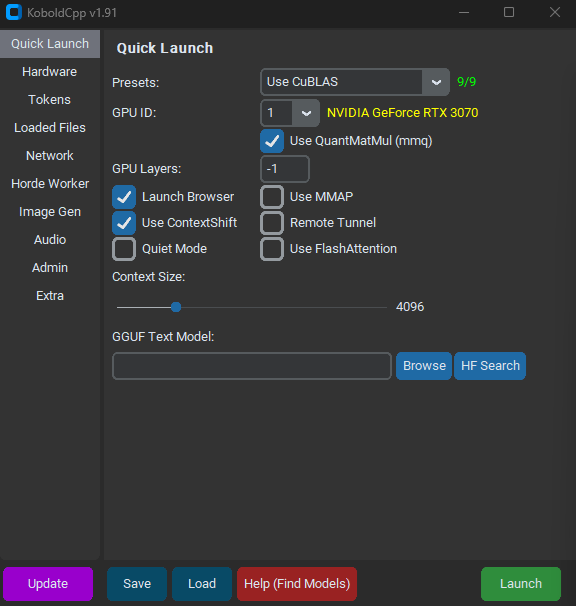Viewport: 576px width, 606px height.
Task: Select the Use CuBLAS preset combo box
Action: pos(355,82)
